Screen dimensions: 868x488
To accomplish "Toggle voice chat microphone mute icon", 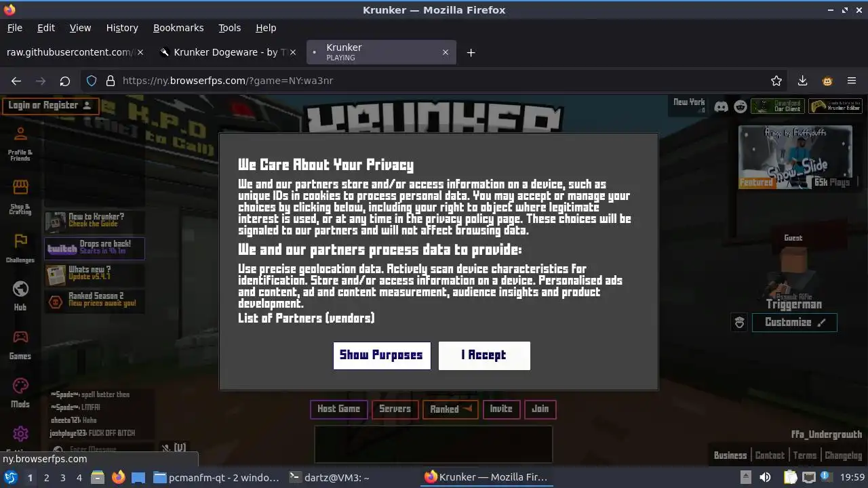I will 165,447.
